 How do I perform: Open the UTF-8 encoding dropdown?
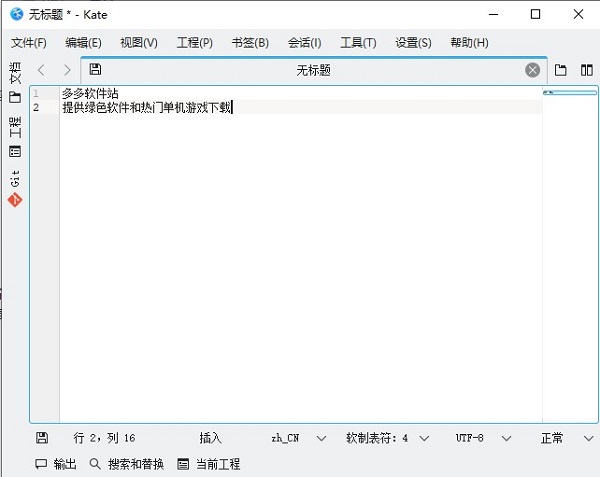483,438
